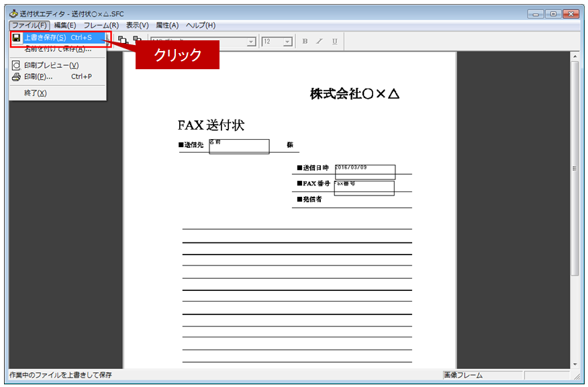The width and height of the screenshot is (588, 387).
Task: Click the FAX 送付状 title text
Action: [211, 125]
